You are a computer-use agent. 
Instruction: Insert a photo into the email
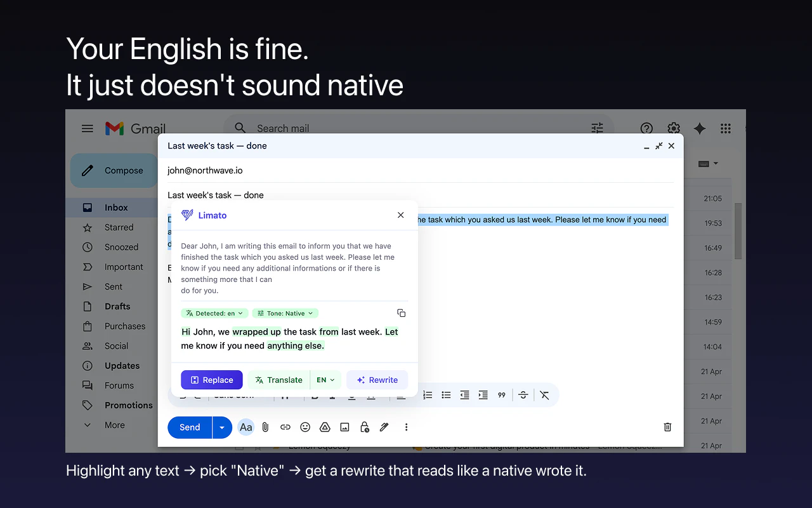tap(344, 427)
